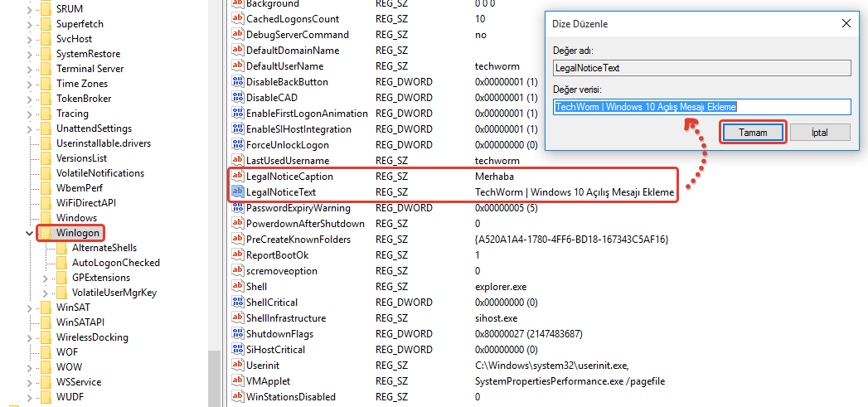The width and height of the screenshot is (868, 407).
Task: Click the DisableCAD DWORD value icon
Action: 237,98
